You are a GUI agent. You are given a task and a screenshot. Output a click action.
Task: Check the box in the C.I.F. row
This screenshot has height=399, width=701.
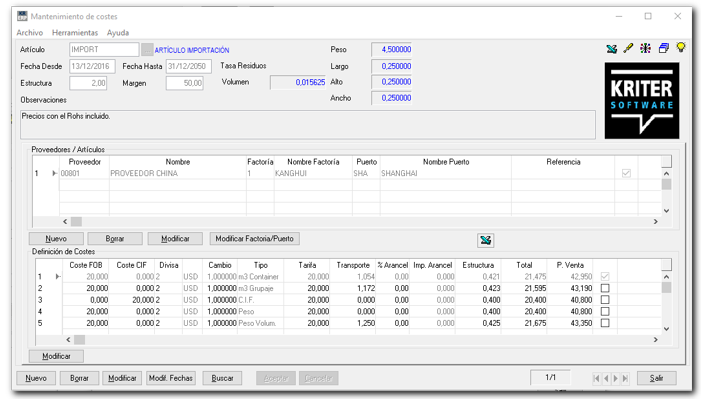coord(605,300)
